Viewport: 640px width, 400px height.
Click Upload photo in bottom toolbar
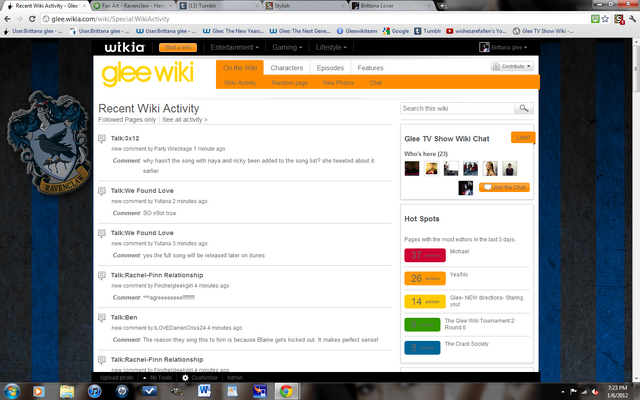pos(117,378)
